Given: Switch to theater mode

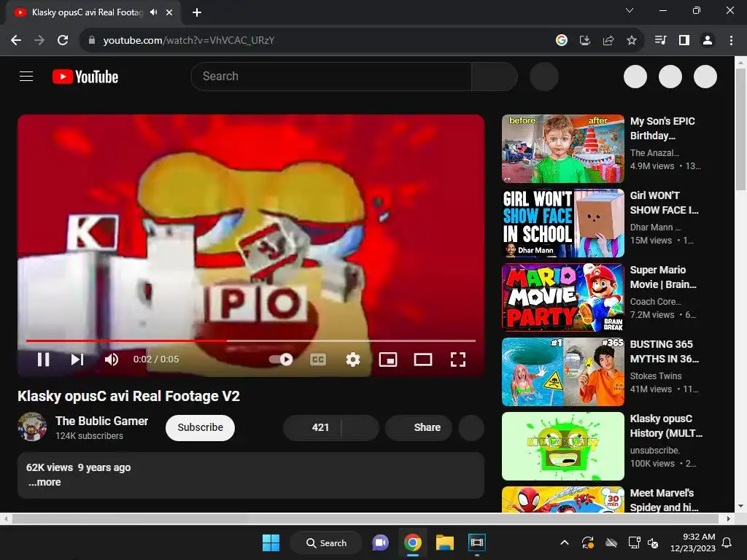Looking at the screenshot, I should 423,359.
